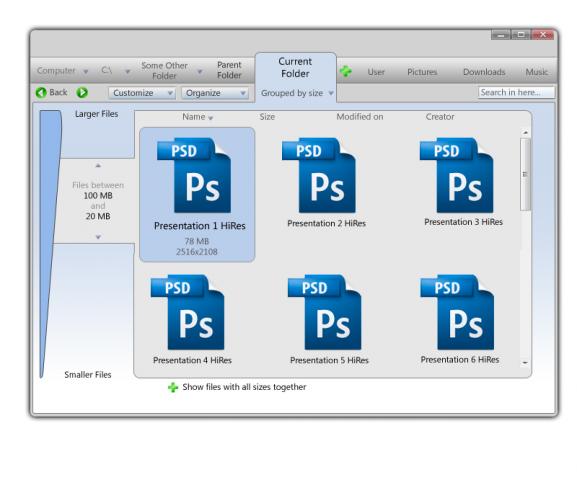Go to the C:\ breadcrumb

point(106,70)
